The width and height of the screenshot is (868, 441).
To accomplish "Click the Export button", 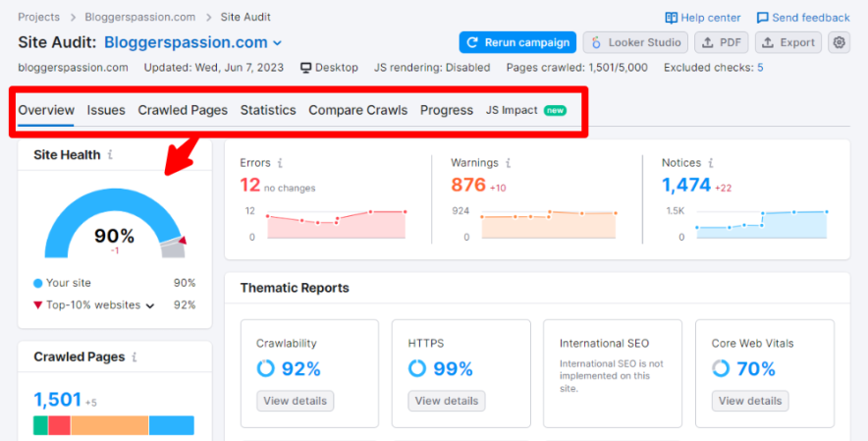I will 788,42.
